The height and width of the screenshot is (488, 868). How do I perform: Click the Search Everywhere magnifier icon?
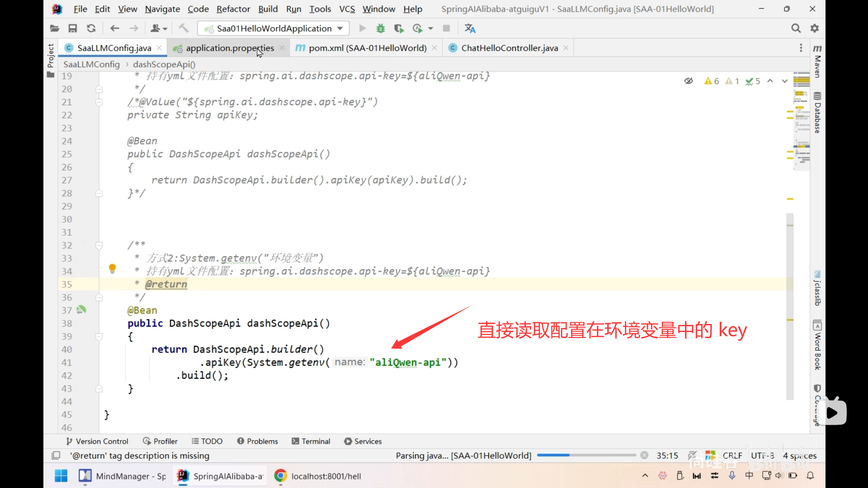click(796, 28)
